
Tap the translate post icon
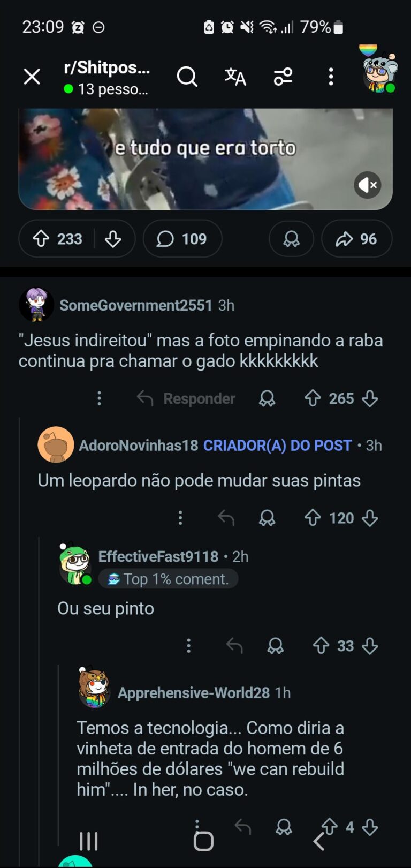235,77
